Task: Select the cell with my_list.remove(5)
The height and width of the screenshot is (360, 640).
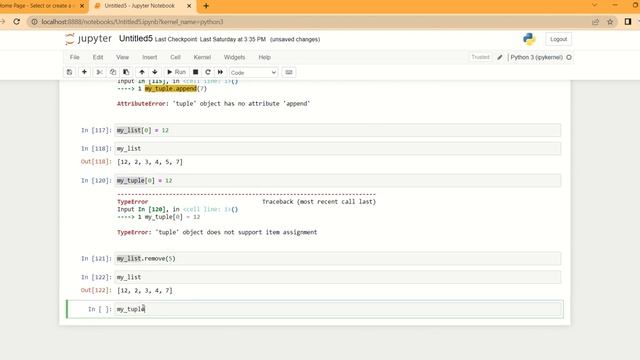Action: pyautogui.click(x=338, y=258)
